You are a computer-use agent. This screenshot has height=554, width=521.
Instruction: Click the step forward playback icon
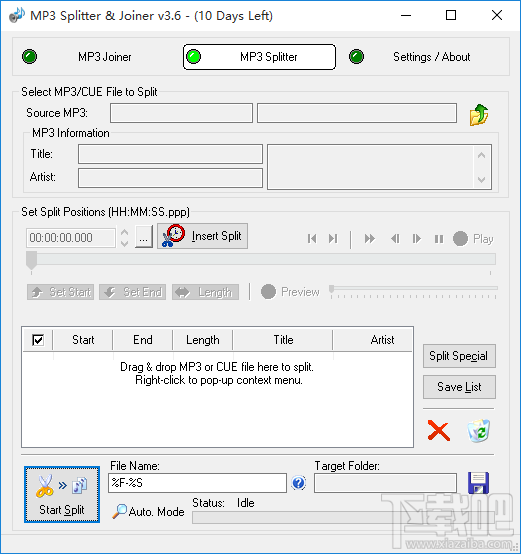(417, 239)
